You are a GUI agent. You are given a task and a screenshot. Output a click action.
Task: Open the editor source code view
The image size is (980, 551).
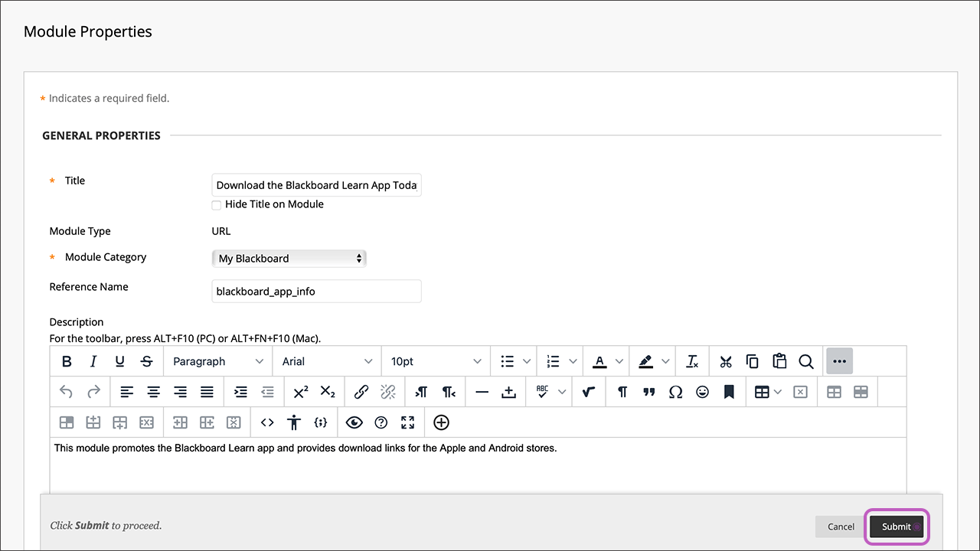(266, 422)
